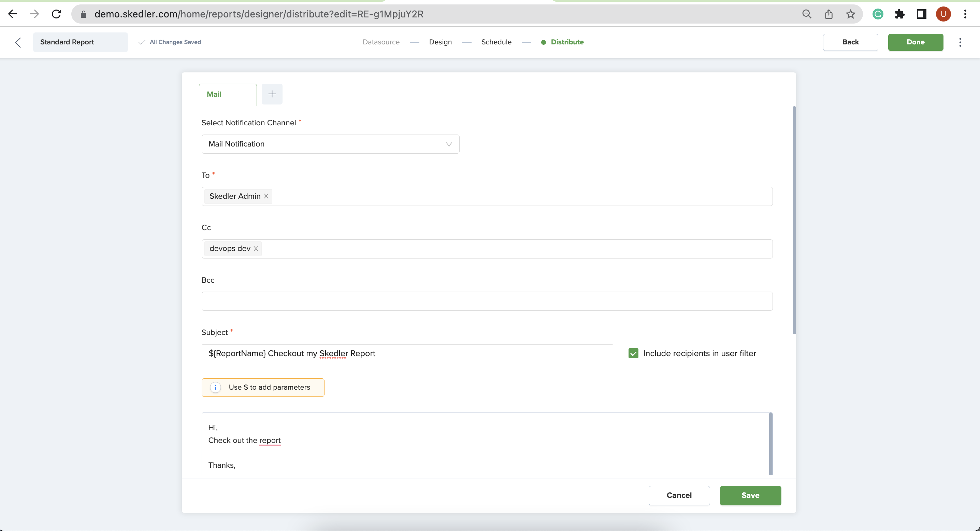Click the form's vertical scrollbar
The image size is (980, 531).
(794, 220)
